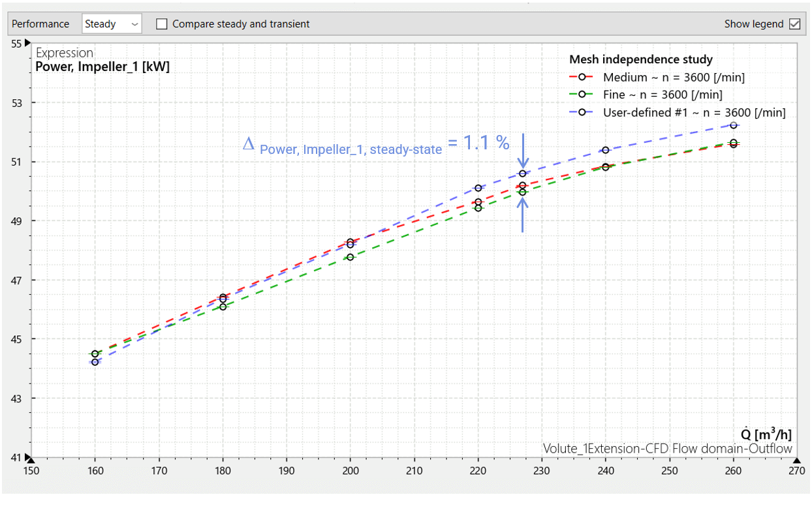Select the Fine data point at 200 m³/h
The image size is (812, 512).
(x=351, y=257)
